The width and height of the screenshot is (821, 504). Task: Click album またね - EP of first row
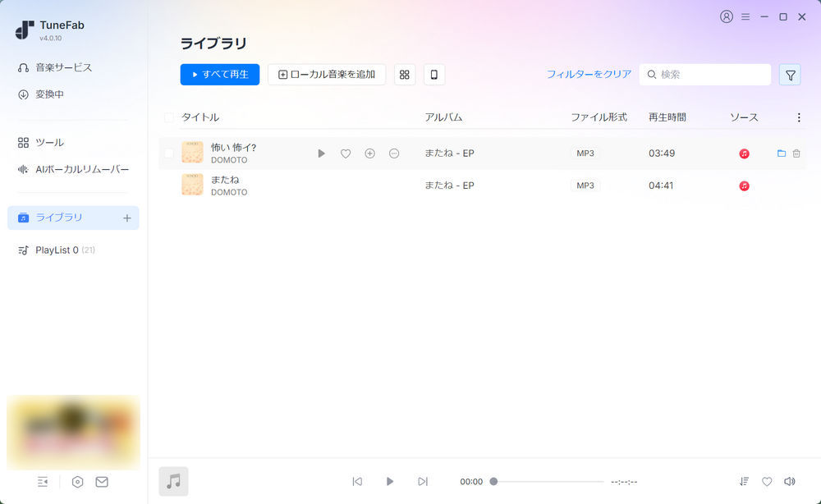(x=449, y=153)
